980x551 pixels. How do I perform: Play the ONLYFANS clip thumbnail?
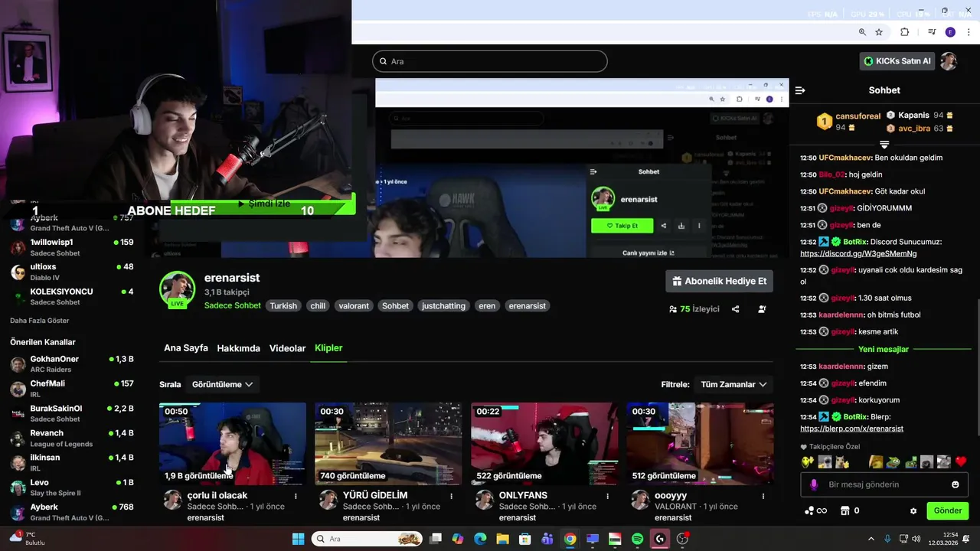coord(544,444)
